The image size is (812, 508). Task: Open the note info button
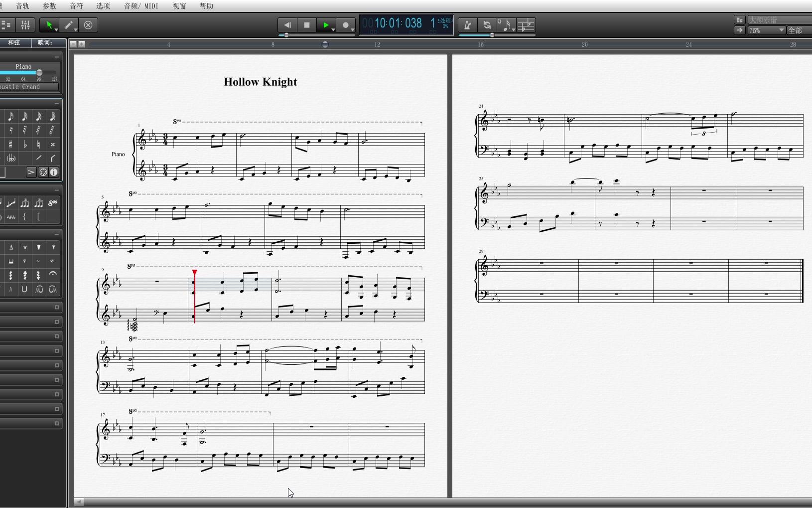pyautogui.click(x=54, y=172)
